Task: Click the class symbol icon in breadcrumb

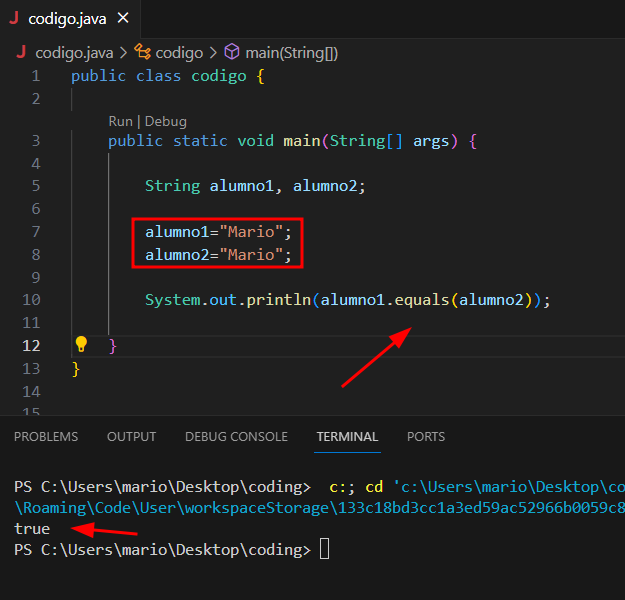Action: coord(142,52)
